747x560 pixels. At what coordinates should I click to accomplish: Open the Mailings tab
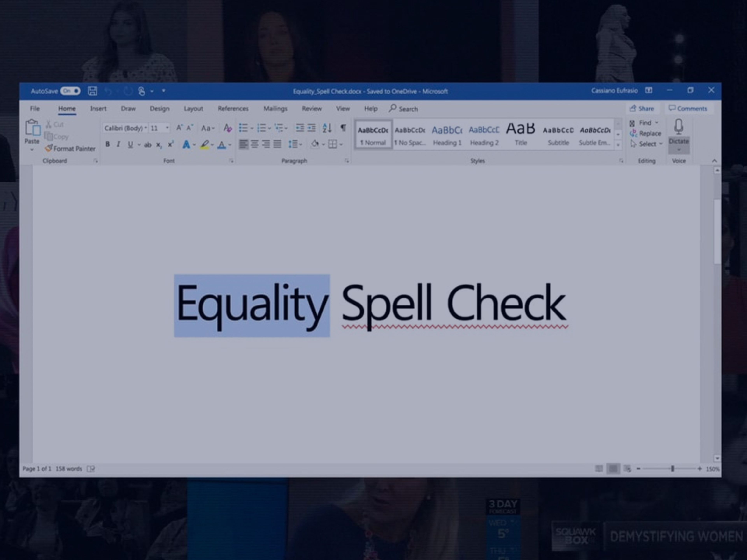(x=275, y=108)
